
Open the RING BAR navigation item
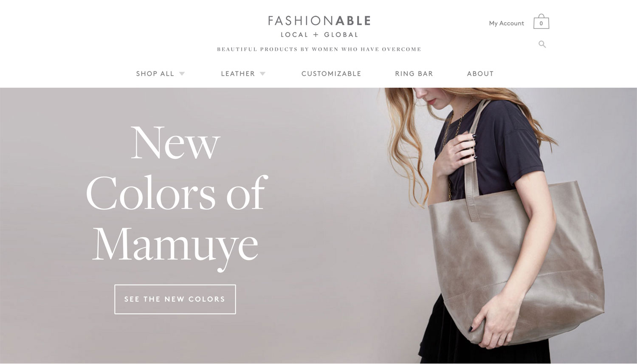tap(414, 74)
